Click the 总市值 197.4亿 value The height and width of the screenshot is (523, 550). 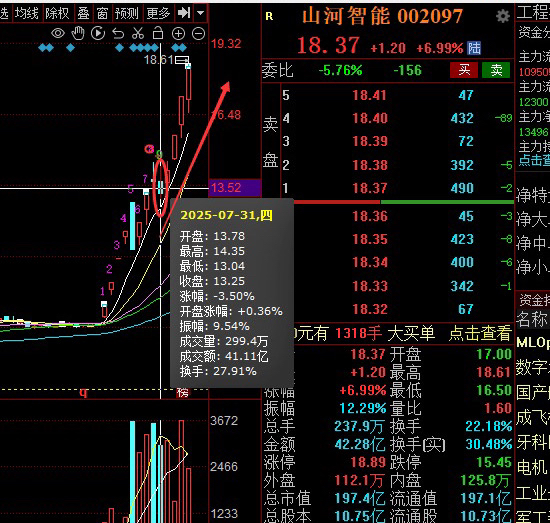(x=359, y=498)
